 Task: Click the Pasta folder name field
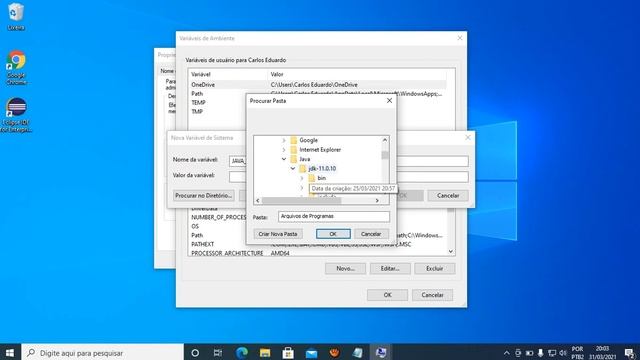(334, 216)
